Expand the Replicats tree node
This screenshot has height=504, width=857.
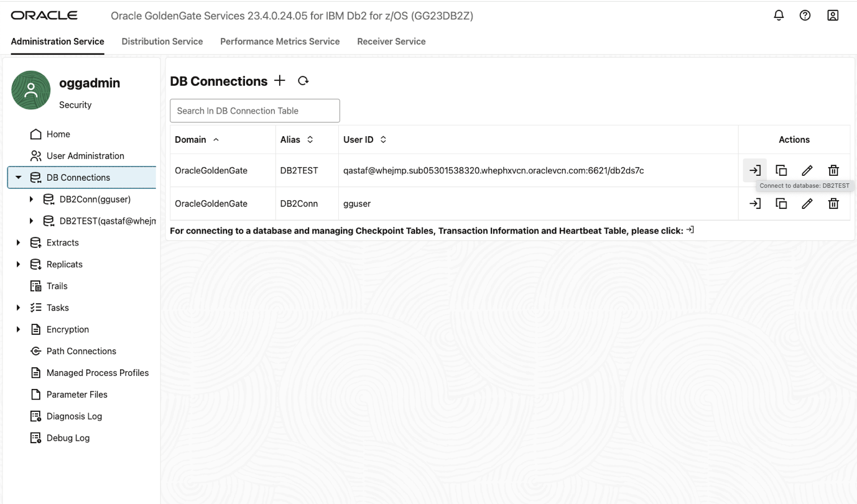pos(18,264)
